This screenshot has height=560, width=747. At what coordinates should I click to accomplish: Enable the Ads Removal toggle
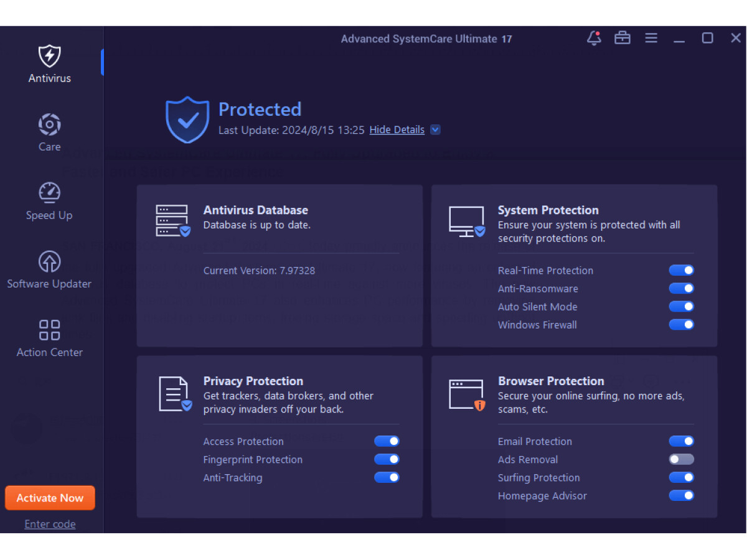point(681,459)
